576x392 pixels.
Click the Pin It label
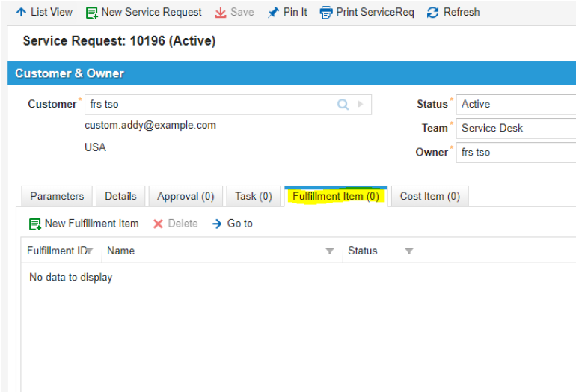coord(295,12)
